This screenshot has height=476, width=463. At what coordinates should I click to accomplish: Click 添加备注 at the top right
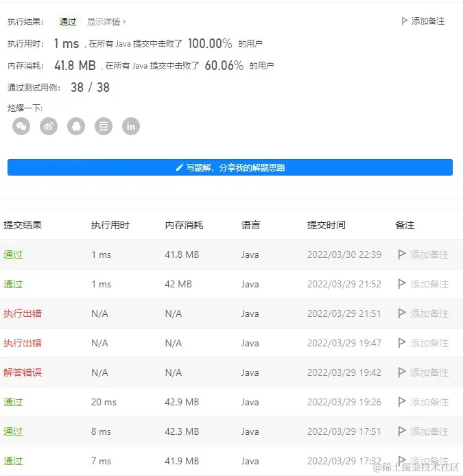[x=428, y=21]
